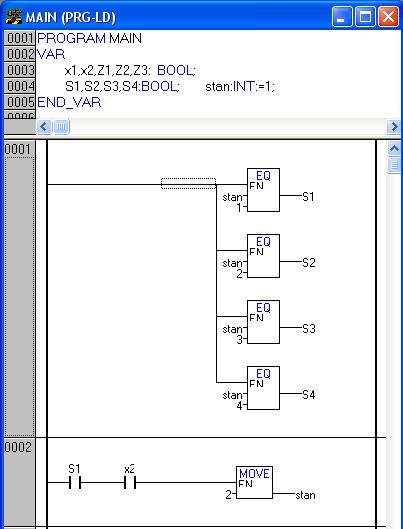Select declaration line number 0003
Image resolution: width=403 pixels, height=529 pixels.
tap(20, 70)
